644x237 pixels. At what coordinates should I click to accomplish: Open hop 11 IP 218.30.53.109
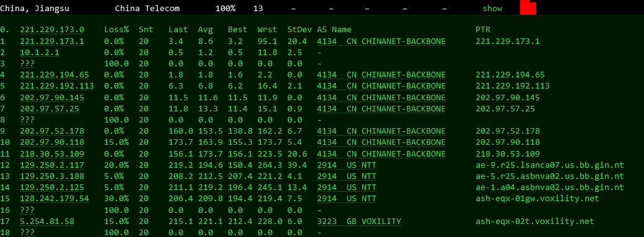click(52, 154)
